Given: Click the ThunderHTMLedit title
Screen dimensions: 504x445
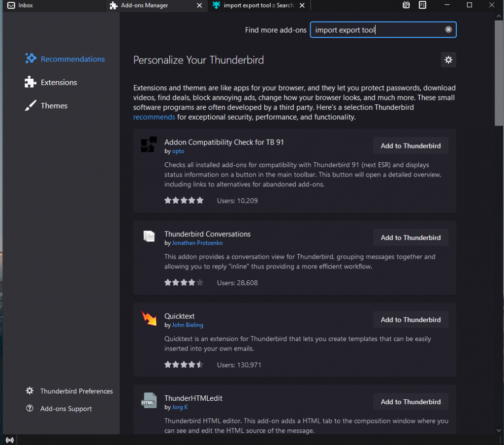Looking at the screenshot, I should point(193,398).
